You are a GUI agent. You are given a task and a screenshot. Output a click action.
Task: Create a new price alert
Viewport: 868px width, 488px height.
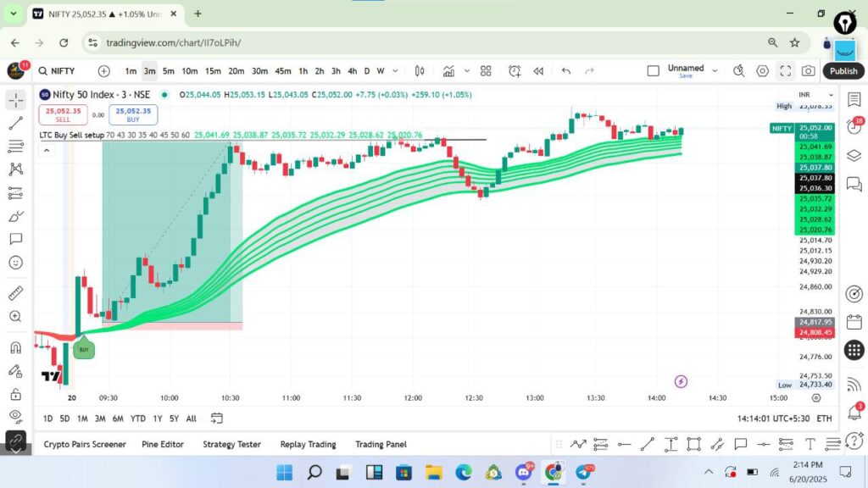515,71
